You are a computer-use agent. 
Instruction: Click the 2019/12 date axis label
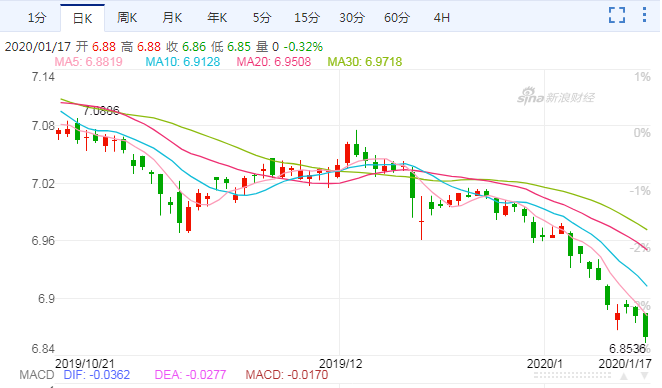340,364
